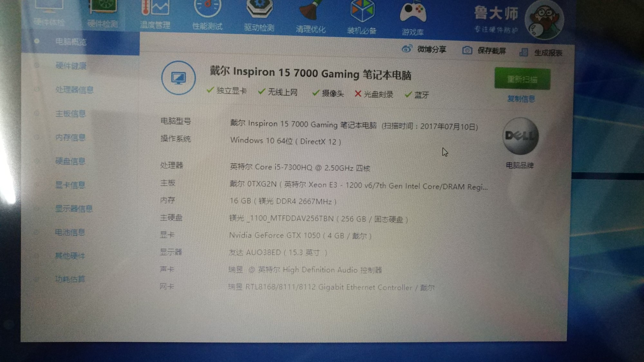Click the RTL8168 Gigabit Ethernet Controller value

point(331,287)
